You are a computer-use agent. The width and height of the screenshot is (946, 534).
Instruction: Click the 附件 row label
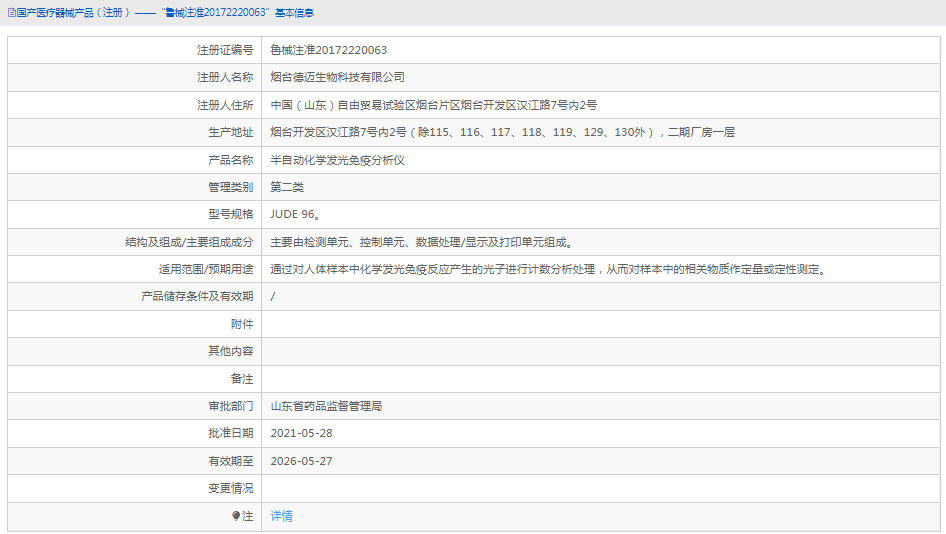(x=242, y=324)
